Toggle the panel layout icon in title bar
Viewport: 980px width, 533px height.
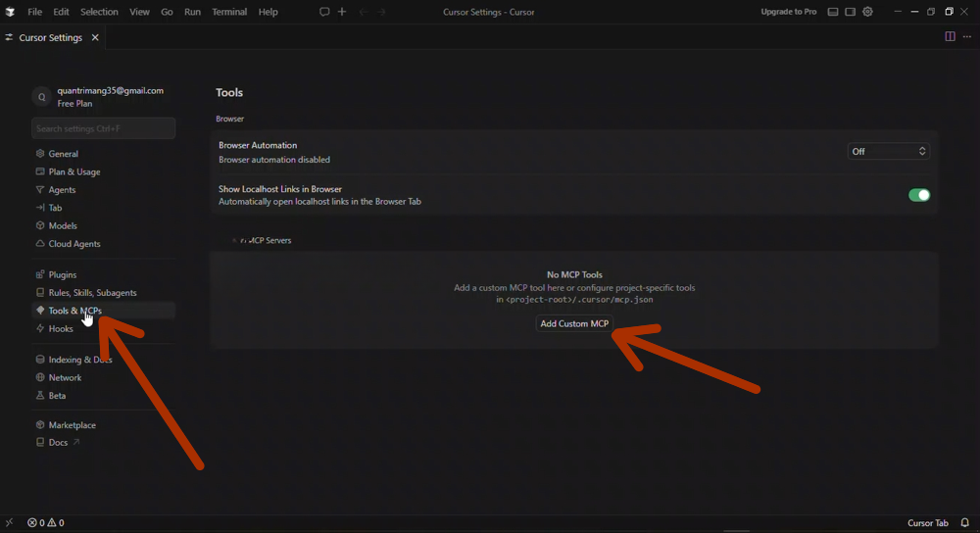(833, 12)
